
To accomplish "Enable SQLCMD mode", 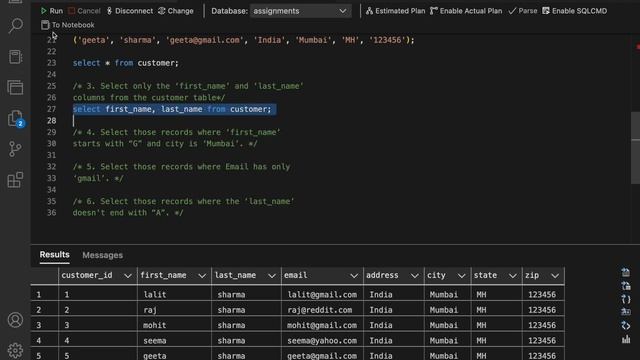I will click(574, 11).
